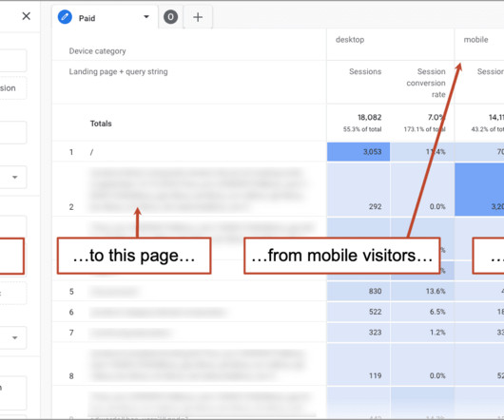Click the 3,053 sessions cell
The image size is (504, 420).
[x=359, y=151]
